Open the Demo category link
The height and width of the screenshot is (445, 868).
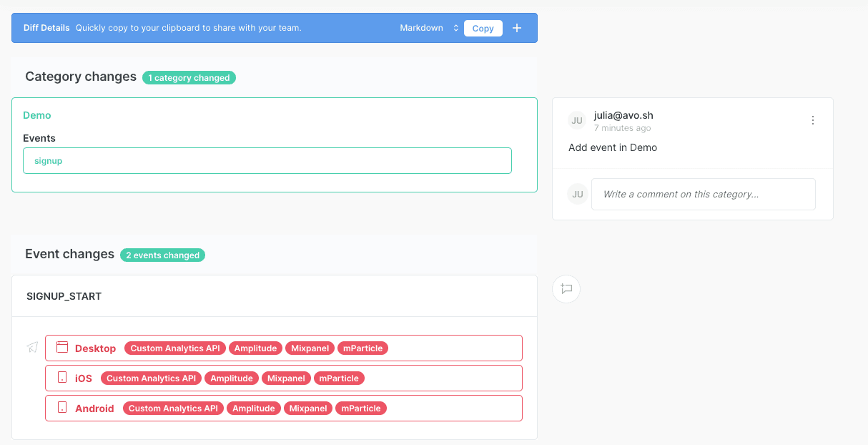[37, 115]
